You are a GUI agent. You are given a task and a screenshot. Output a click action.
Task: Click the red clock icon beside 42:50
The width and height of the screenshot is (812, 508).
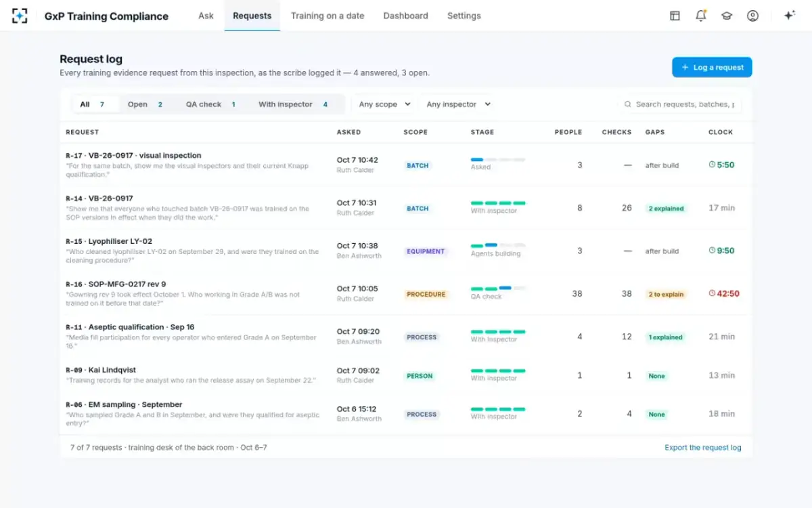click(712, 293)
